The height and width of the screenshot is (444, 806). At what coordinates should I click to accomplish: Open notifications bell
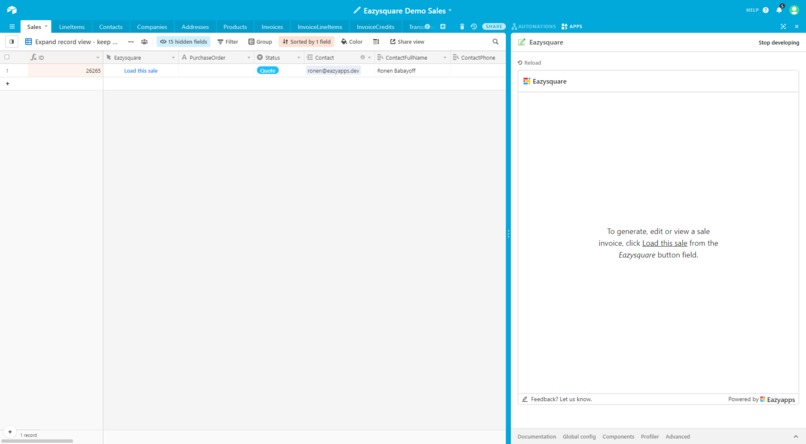tap(779, 10)
